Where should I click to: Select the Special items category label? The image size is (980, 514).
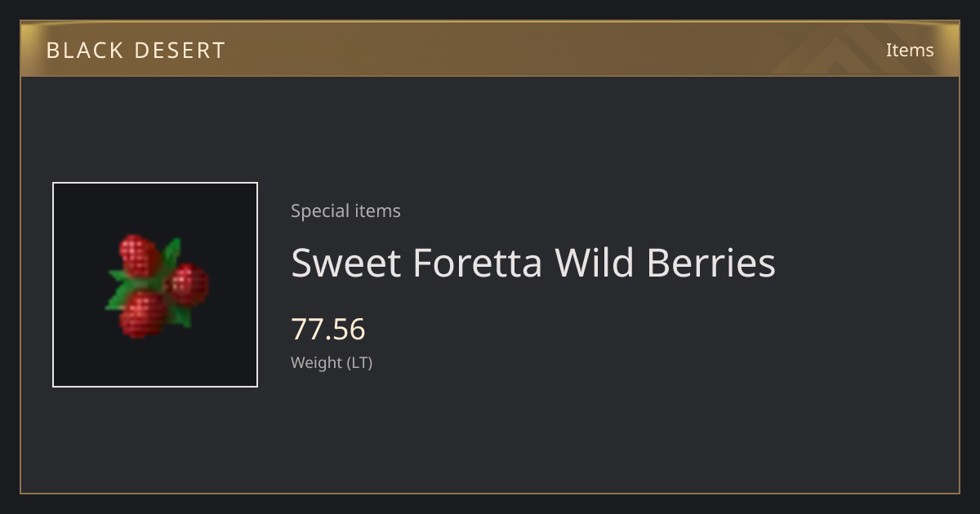(x=345, y=210)
